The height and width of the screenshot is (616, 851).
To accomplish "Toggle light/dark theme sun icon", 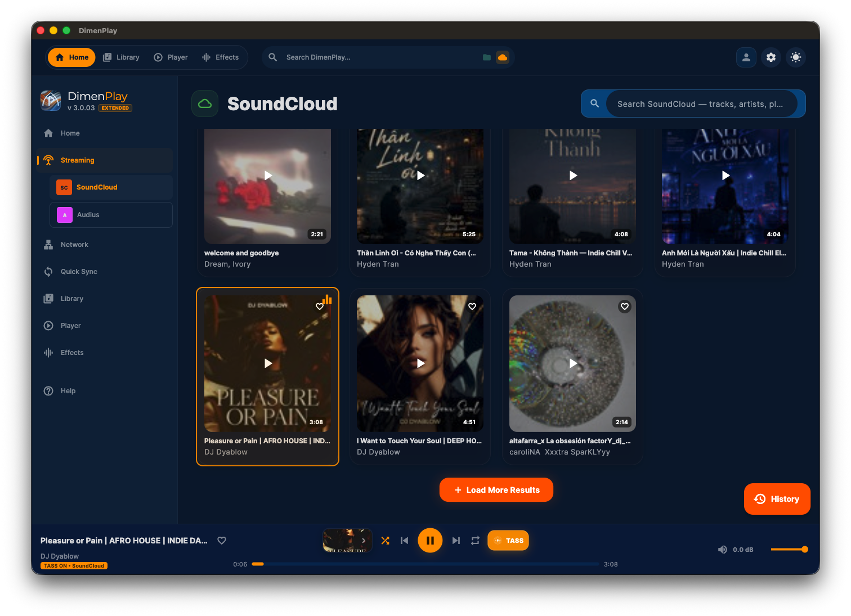I will (x=796, y=57).
